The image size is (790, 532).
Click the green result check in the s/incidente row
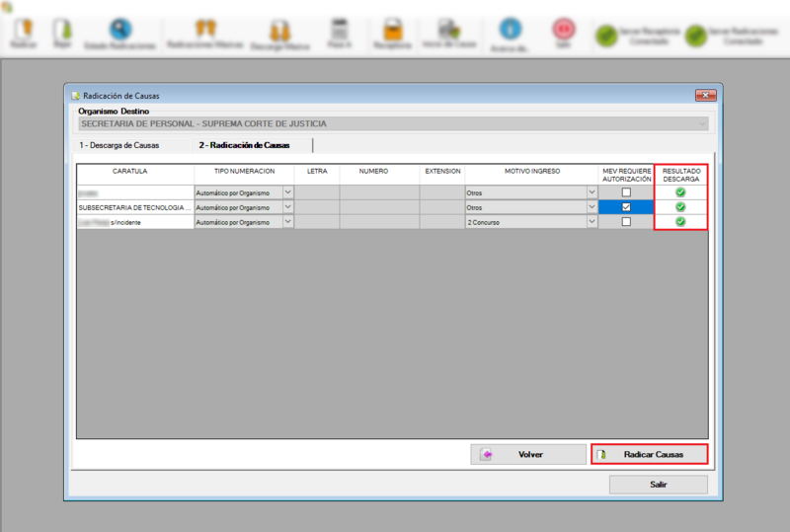[x=680, y=222]
